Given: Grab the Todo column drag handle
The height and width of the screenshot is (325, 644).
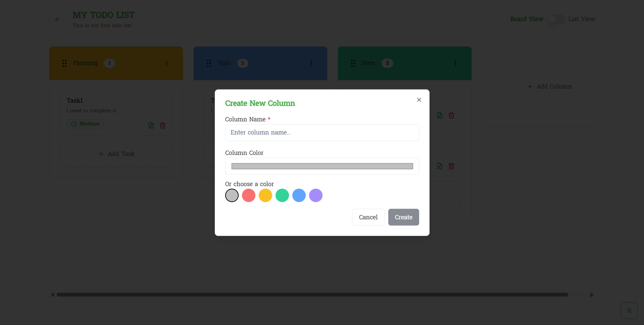Looking at the screenshot, I should [209, 63].
